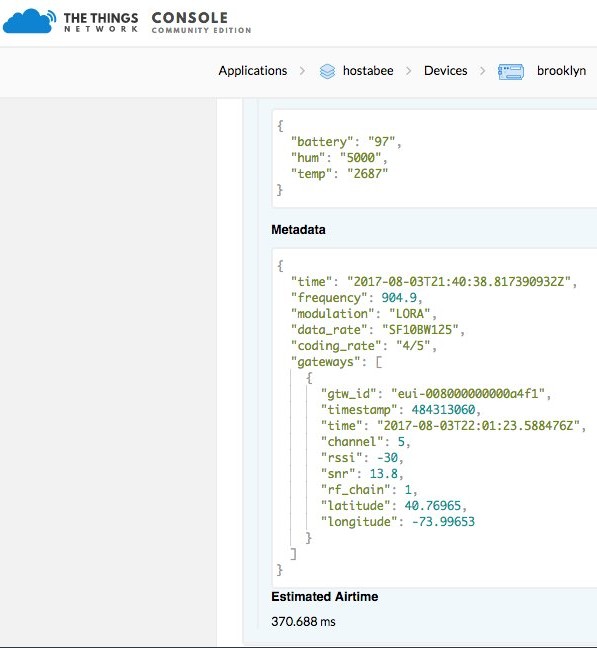This screenshot has height=648, width=597.
Task: Click the Metadata section heading
Action: coord(298,230)
